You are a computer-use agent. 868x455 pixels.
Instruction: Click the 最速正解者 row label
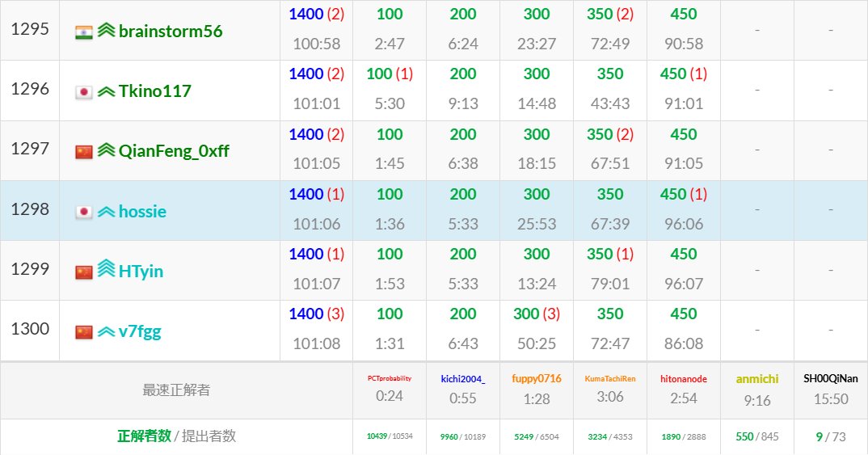(x=176, y=390)
